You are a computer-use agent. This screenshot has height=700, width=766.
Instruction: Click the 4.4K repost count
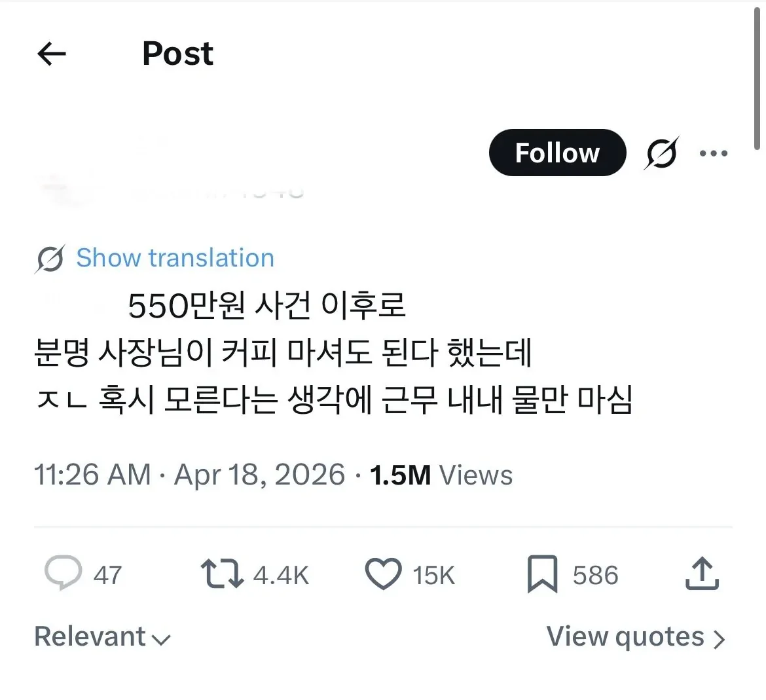pyautogui.click(x=281, y=576)
